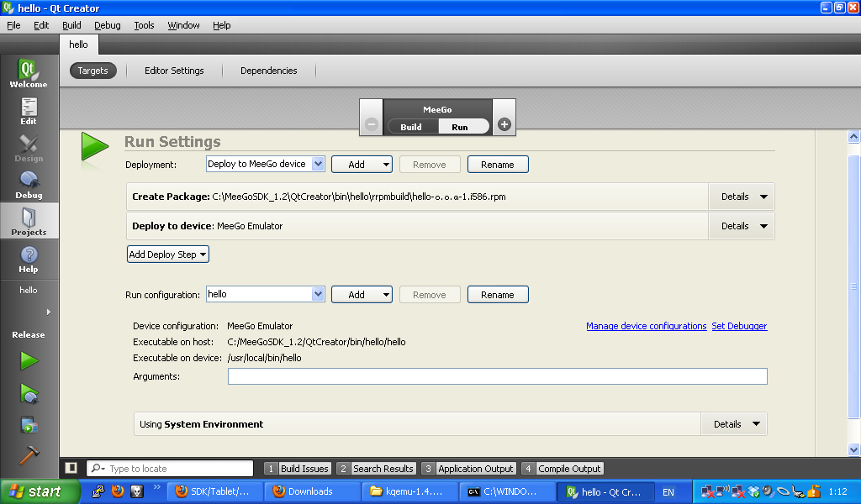Select the Build toggle for MeeGo
The width and height of the screenshot is (861, 504).
click(411, 127)
